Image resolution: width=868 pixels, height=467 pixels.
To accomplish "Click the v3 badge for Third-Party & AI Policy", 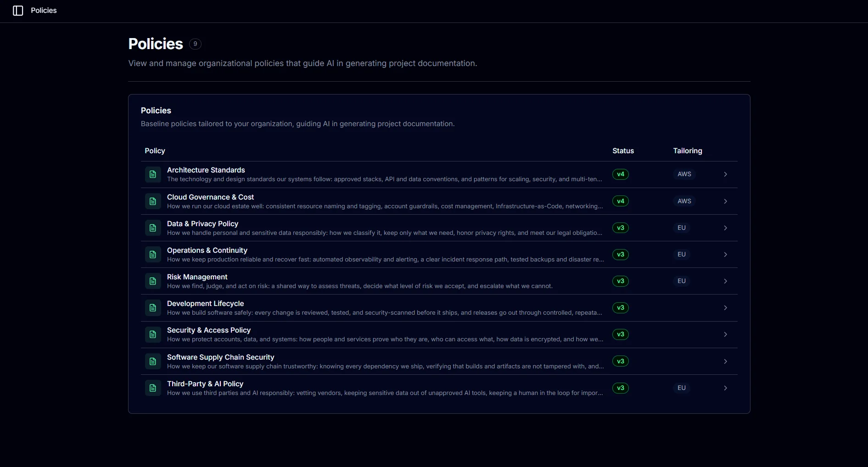I will (621, 388).
